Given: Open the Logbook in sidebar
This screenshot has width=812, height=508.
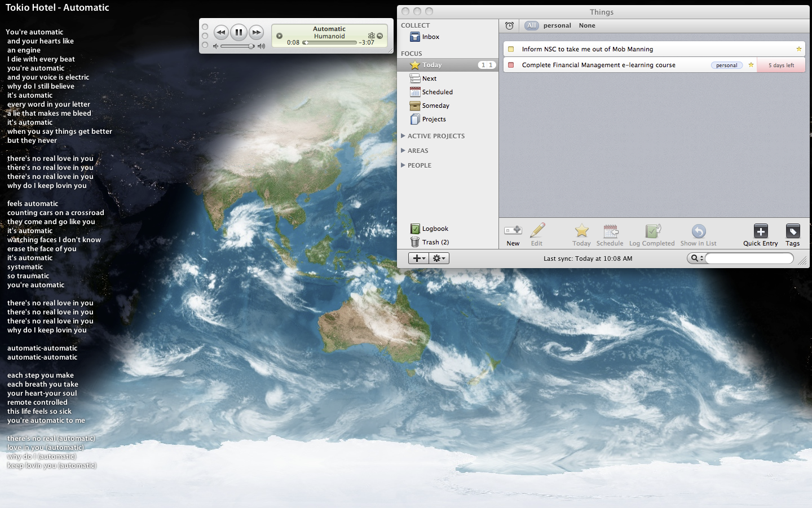Looking at the screenshot, I should pos(435,229).
